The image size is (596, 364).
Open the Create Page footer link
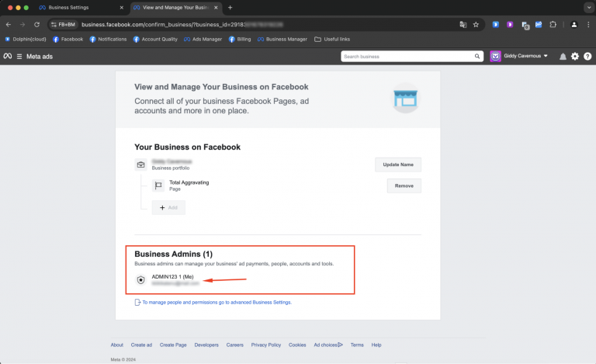173,345
